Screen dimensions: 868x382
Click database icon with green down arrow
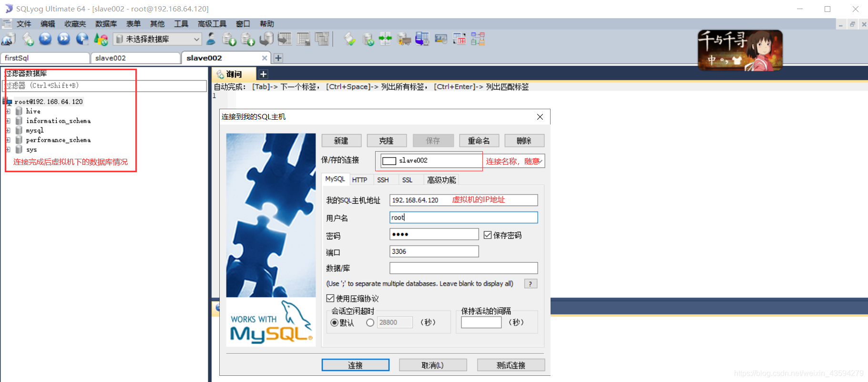coord(229,39)
